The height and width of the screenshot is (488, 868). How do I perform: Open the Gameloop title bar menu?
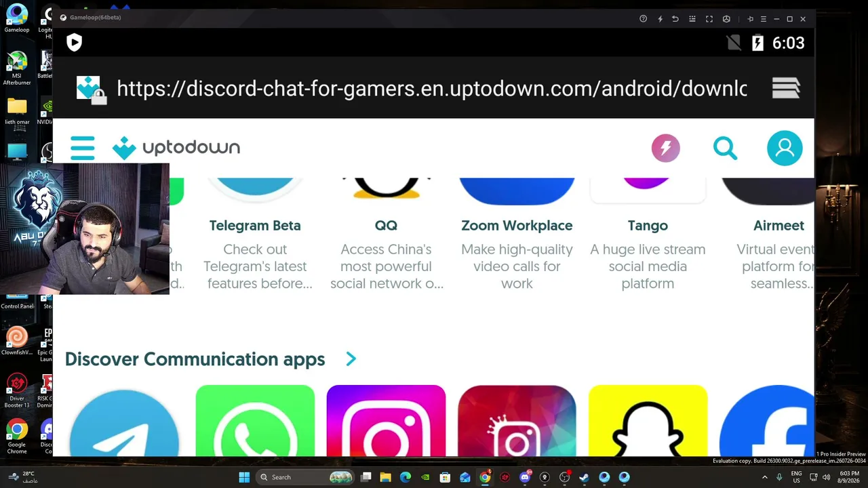click(764, 19)
